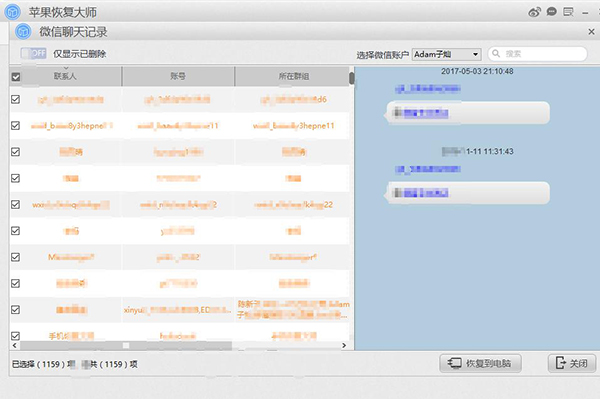Open the chat bubble feedback icon
Viewport: 600px width, 399px height.
[551, 12]
